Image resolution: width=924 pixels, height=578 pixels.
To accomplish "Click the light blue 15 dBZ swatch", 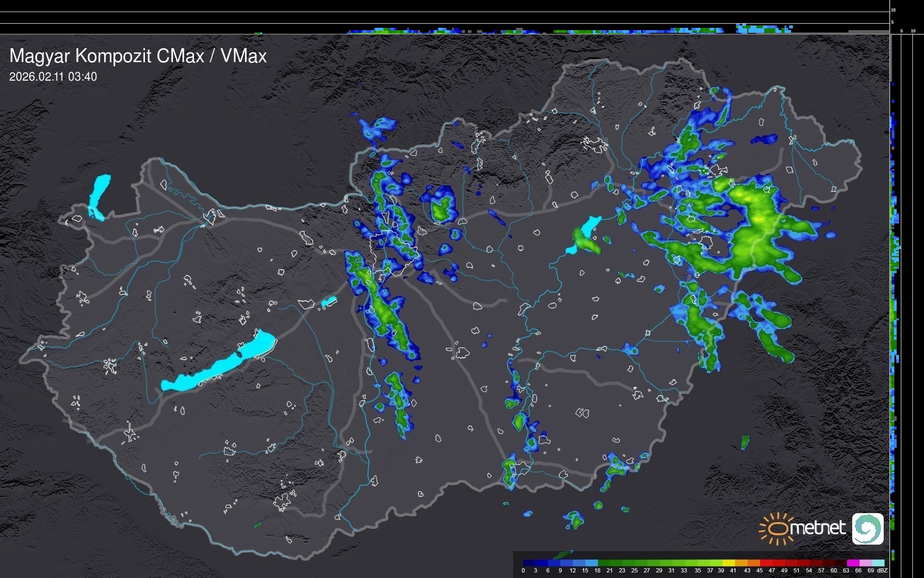I will tap(592, 563).
